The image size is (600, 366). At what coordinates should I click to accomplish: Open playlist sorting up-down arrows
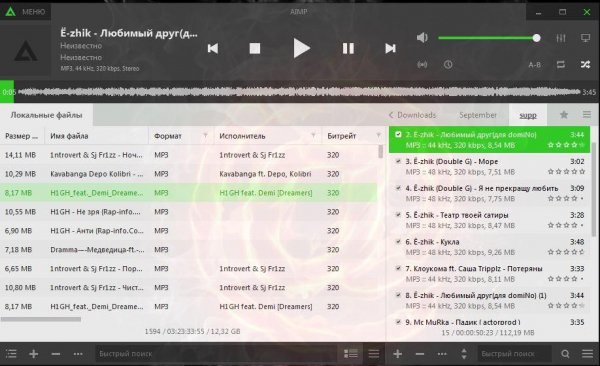coord(464,354)
